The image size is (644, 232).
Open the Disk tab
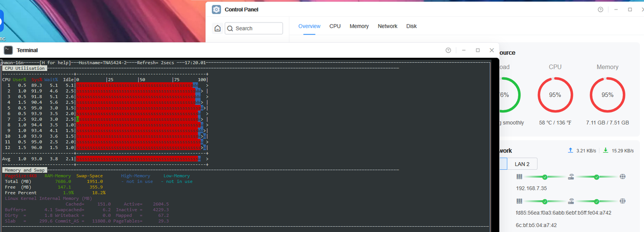tap(412, 26)
